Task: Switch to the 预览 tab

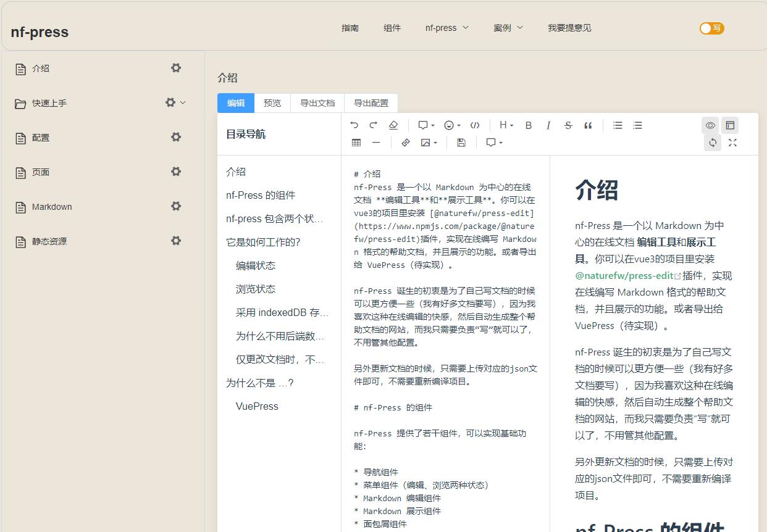Action: tap(272, 103)
